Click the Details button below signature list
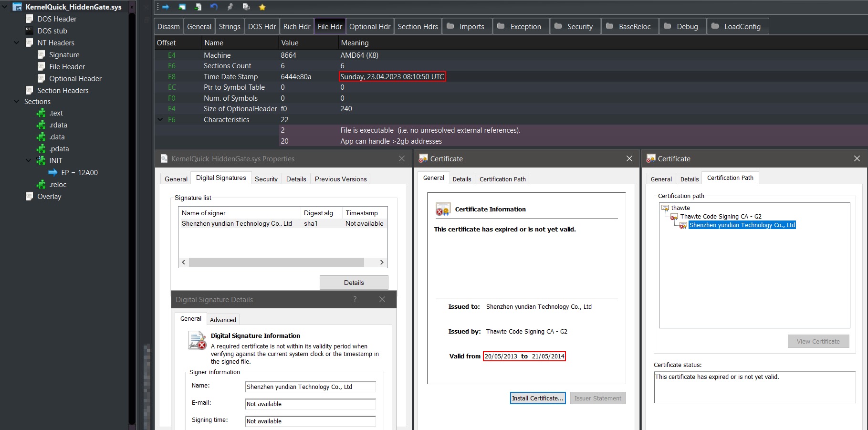The height and width of the screenshot is (430, 868). click(354, 283)
